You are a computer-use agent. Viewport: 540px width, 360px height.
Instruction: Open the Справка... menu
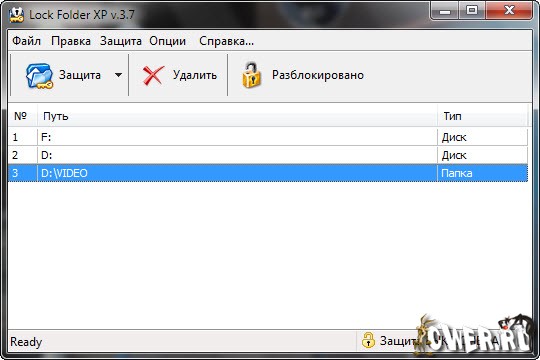point(226,41)
